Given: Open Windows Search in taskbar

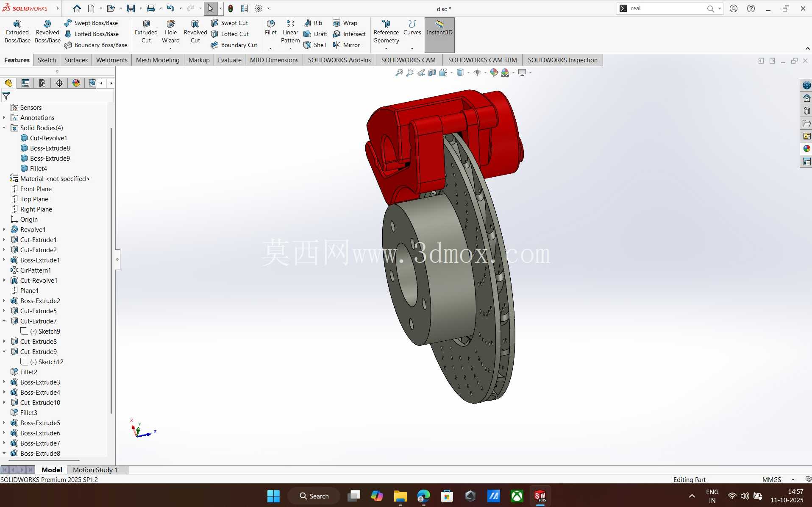Looking at the screenshot, I should [314, 496].
